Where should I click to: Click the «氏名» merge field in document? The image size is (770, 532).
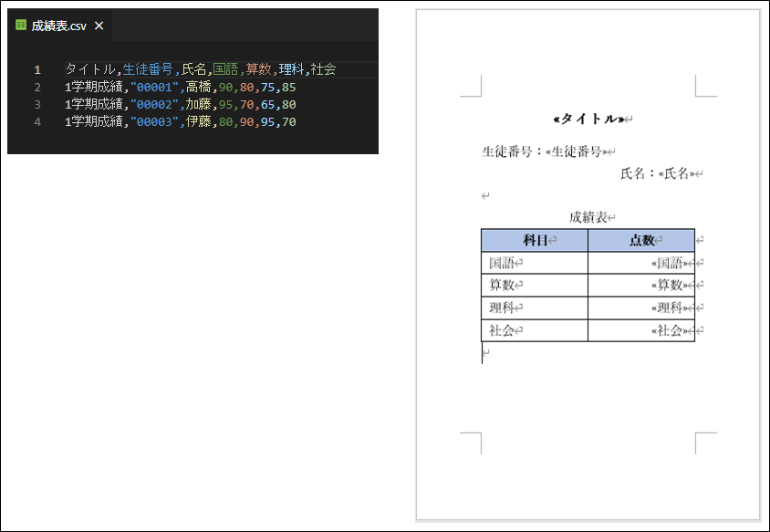[676, 172]
